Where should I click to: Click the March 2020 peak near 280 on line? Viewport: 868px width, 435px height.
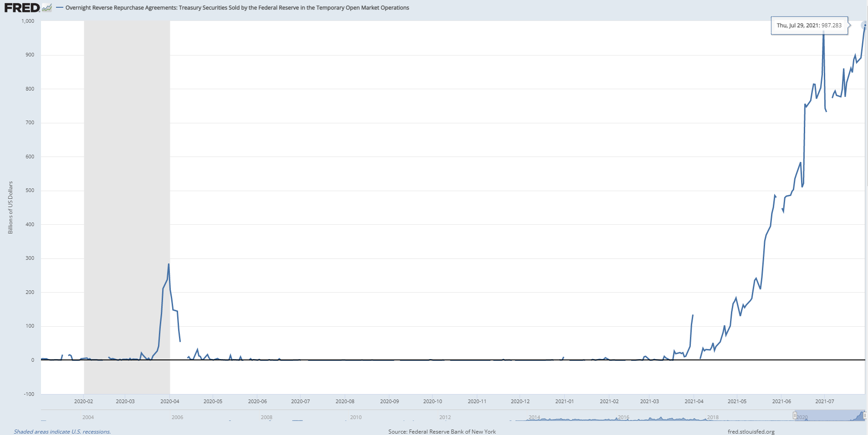coord(168,264)
